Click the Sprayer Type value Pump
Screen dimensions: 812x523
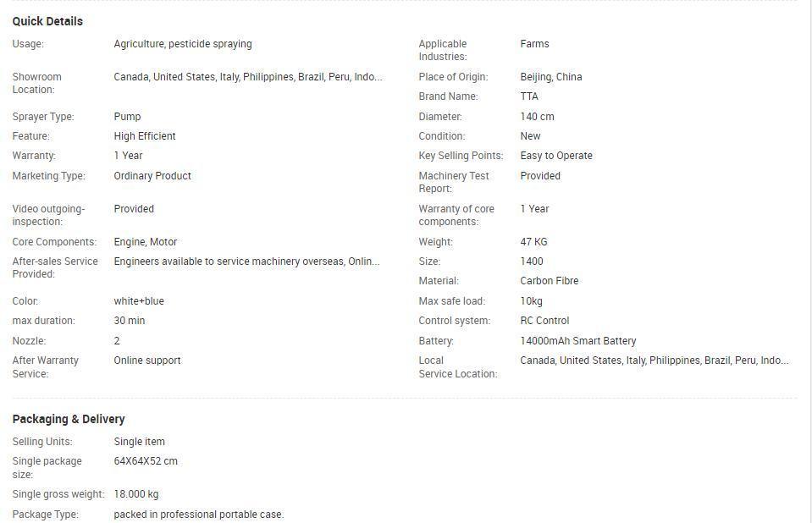pos(127,117)
